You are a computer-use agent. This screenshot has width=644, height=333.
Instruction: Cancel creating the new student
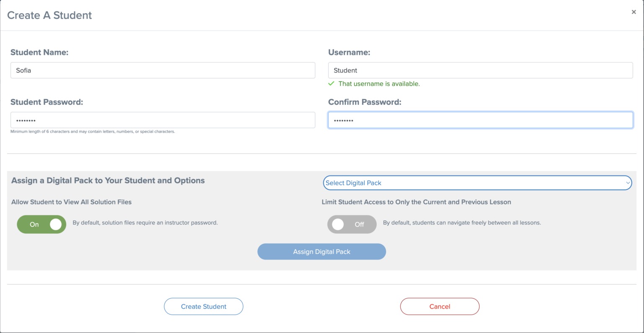point(439,306)
